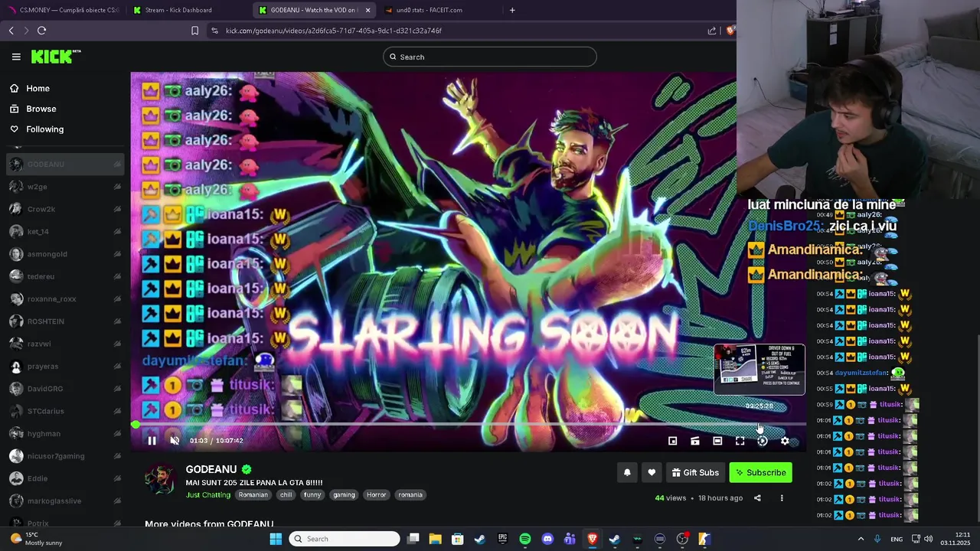Unmute the video player volume

(x=175, y=441)
